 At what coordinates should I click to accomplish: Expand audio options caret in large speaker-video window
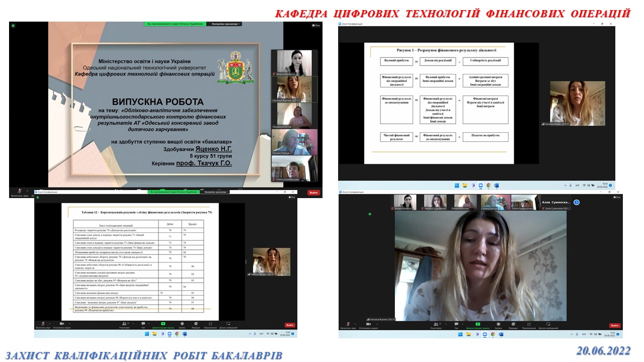coord(355,324)
